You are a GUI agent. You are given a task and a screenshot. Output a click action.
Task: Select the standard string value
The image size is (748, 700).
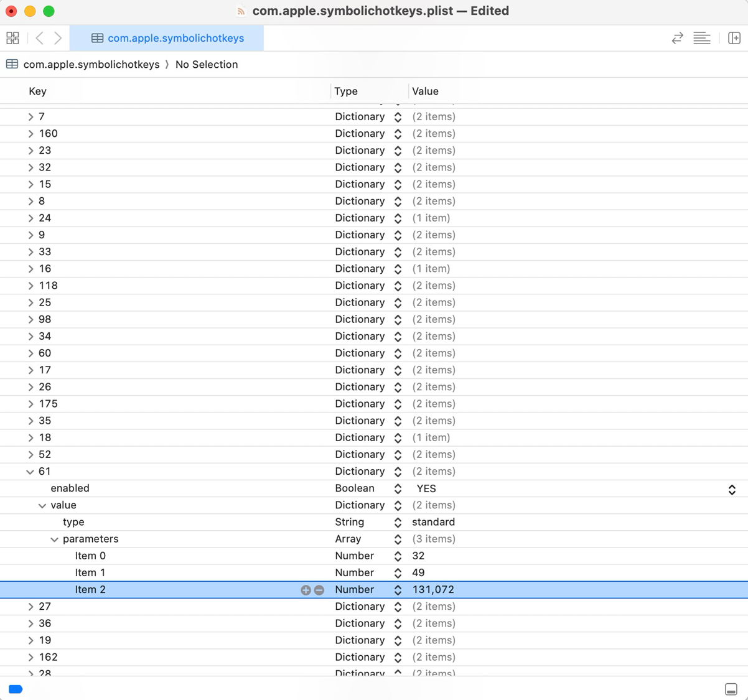(x=433, y=522)
